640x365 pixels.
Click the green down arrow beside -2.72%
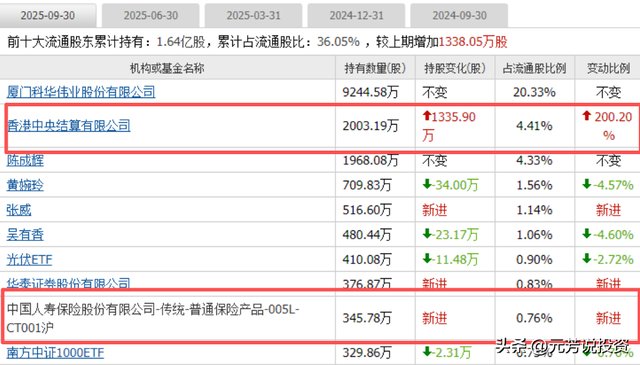(587, 259)
